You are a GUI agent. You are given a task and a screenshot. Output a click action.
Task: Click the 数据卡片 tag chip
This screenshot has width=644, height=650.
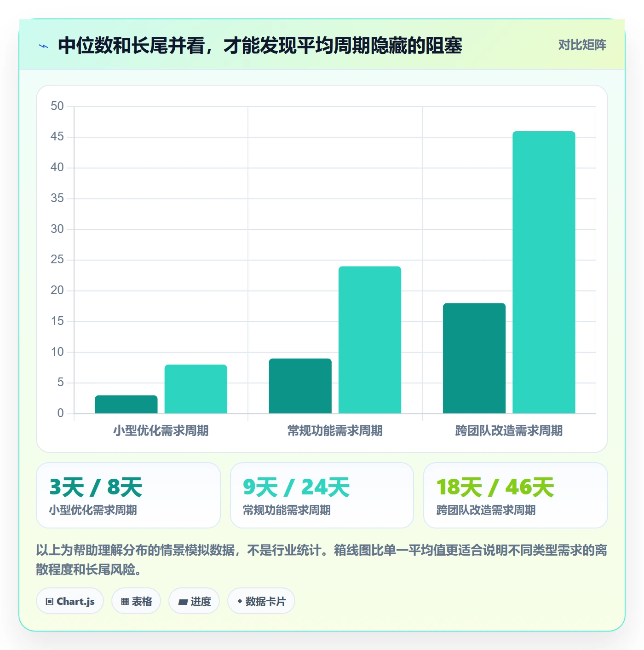[261, 601]
